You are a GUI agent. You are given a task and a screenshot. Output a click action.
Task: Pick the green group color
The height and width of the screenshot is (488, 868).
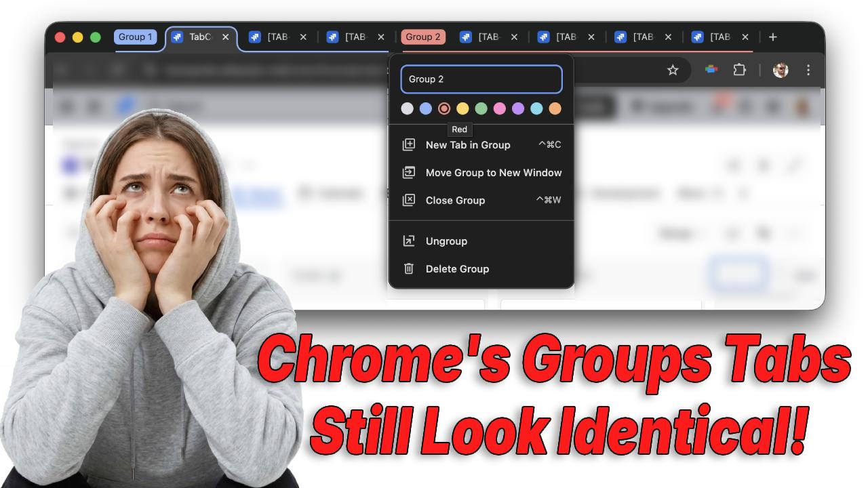pyautogui.click(x=481, y=108)
